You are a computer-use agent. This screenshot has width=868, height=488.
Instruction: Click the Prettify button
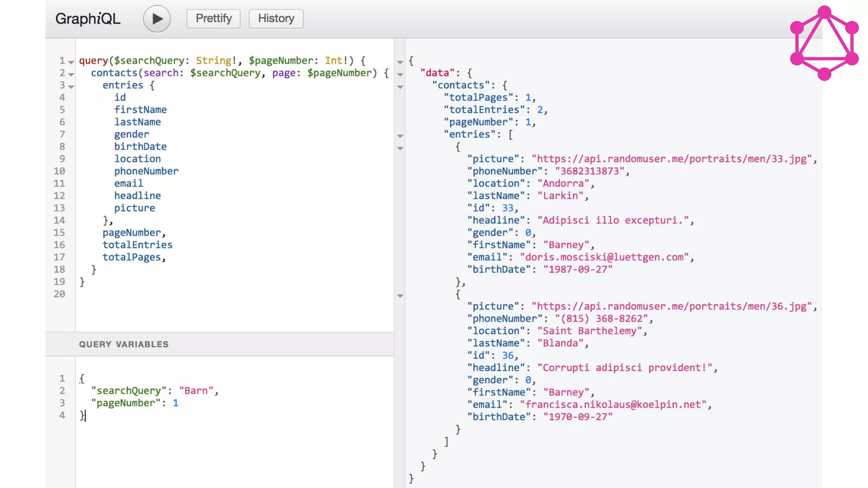214,19
